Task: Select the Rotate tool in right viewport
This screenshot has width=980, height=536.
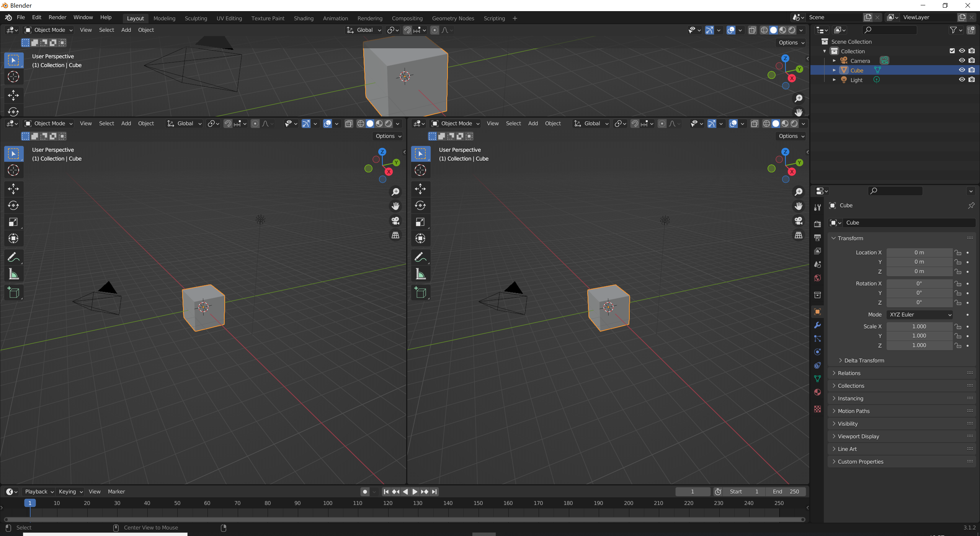Action: point(420,205)
